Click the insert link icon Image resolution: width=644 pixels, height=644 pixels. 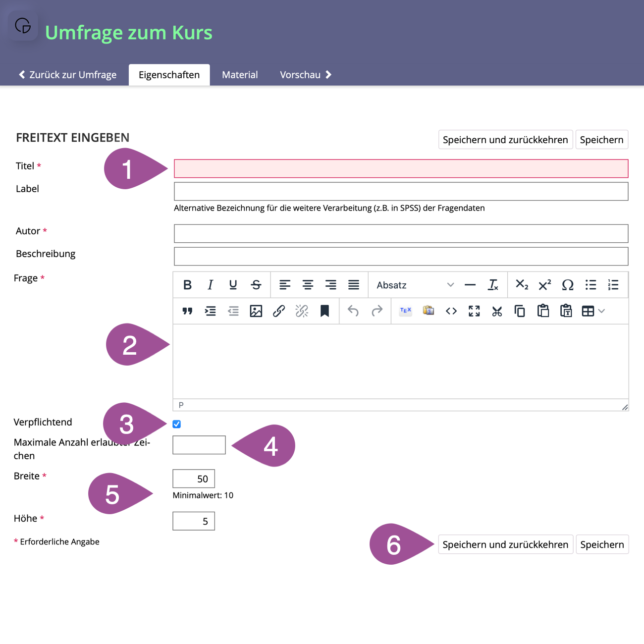tap(279, 311)
